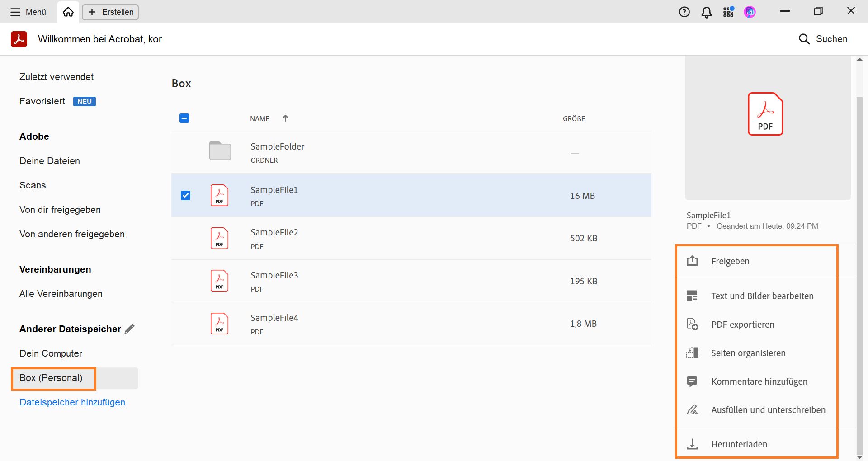Screen dimensions: 868x461
Task: Open the apps grid icon
Action: pos(728,12)
